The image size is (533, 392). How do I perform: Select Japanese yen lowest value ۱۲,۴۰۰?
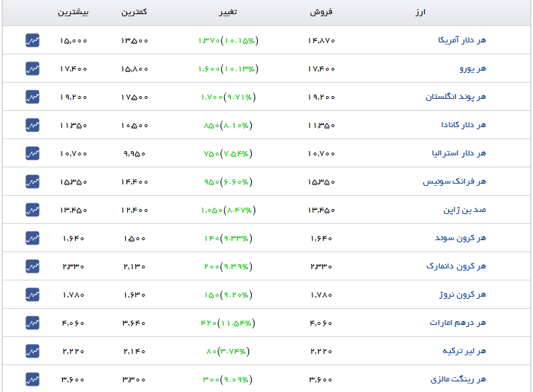(x=134, y=210)
